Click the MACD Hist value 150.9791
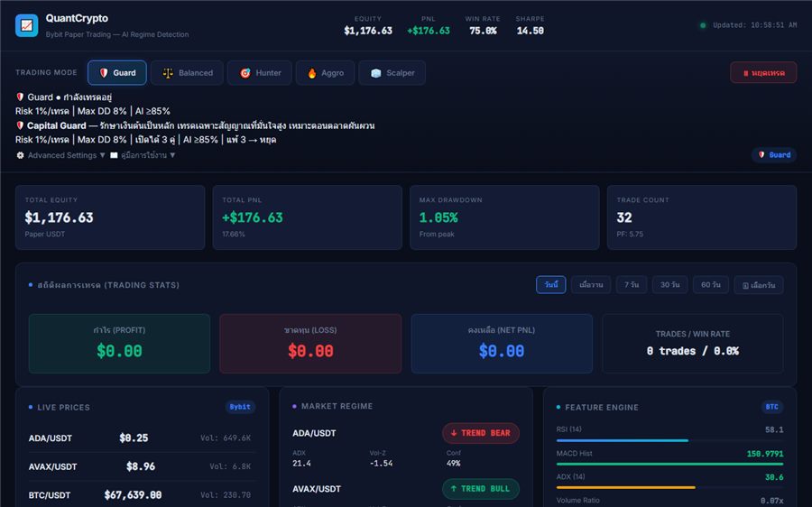The height and width of the screenshot is (507, 812). [765, 454]
